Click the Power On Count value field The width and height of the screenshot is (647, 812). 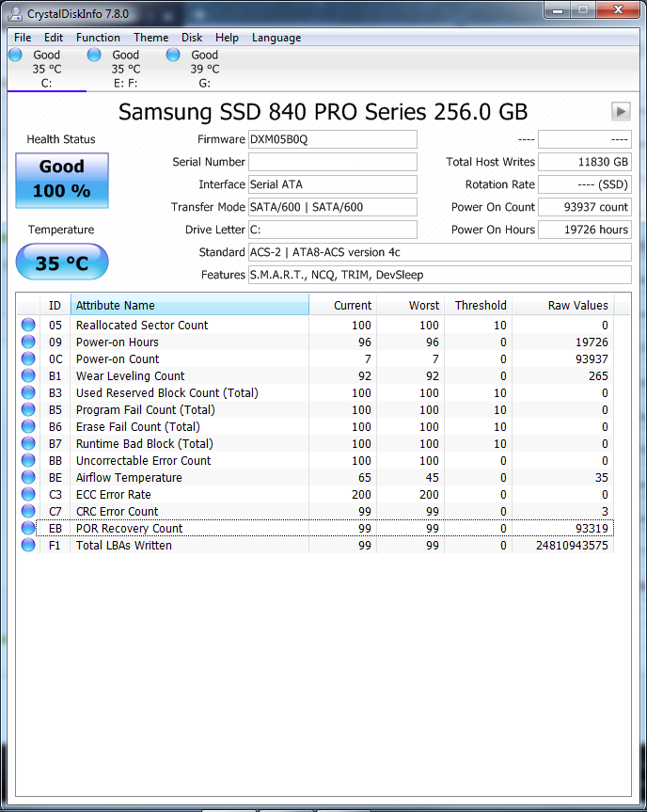(584, 207)
